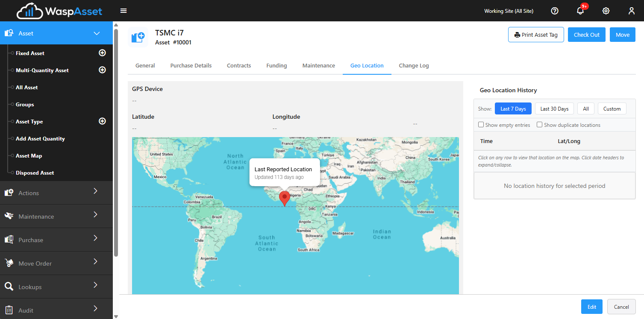The height and width of the screenshot is (319, 644).
Task: Open notifications bell with 9+ badge
Action: point(580,10)
